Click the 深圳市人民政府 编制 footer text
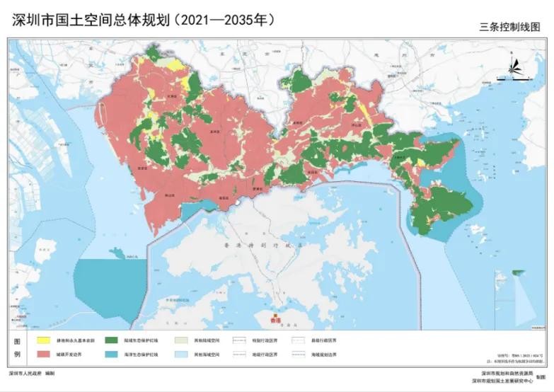554x392 pixels. pos(31,372)
